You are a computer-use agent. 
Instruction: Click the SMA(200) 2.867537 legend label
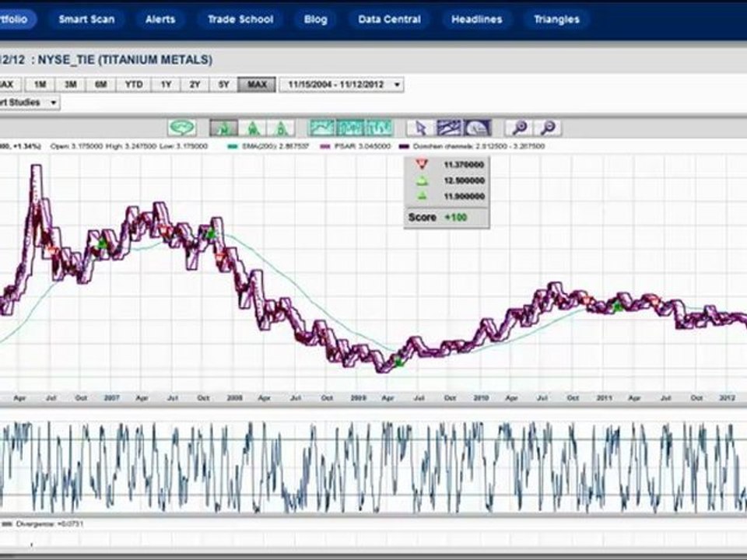[x=275, y=147]
